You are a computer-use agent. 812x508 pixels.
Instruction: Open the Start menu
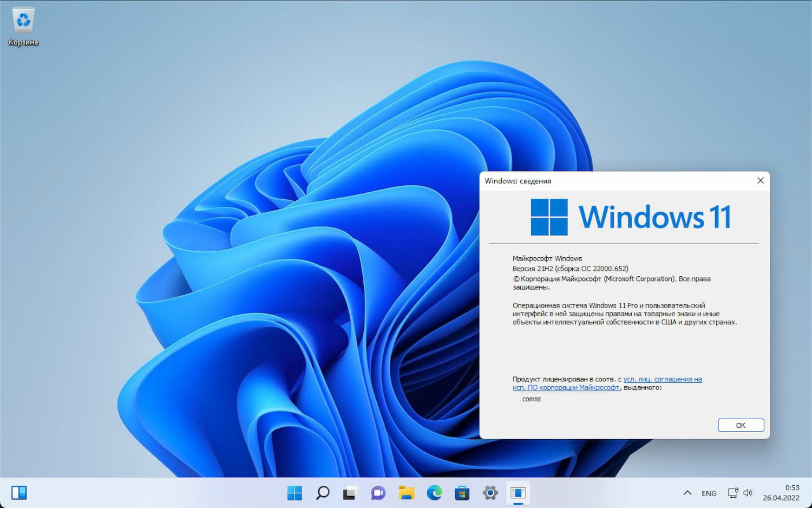point(294,493)
